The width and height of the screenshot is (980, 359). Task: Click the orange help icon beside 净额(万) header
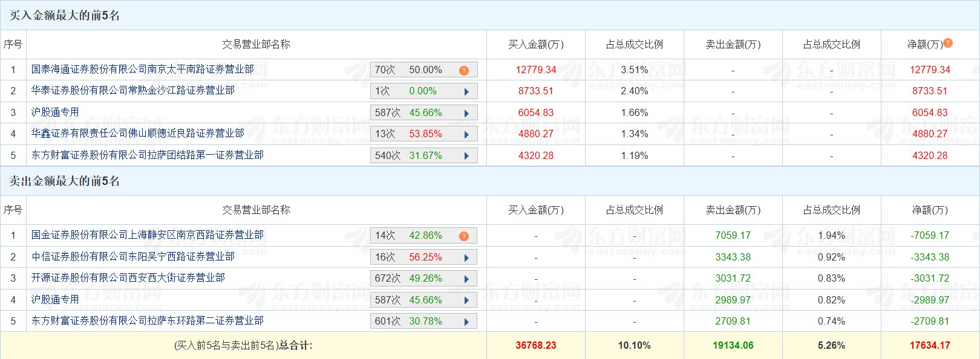[948, 43]
